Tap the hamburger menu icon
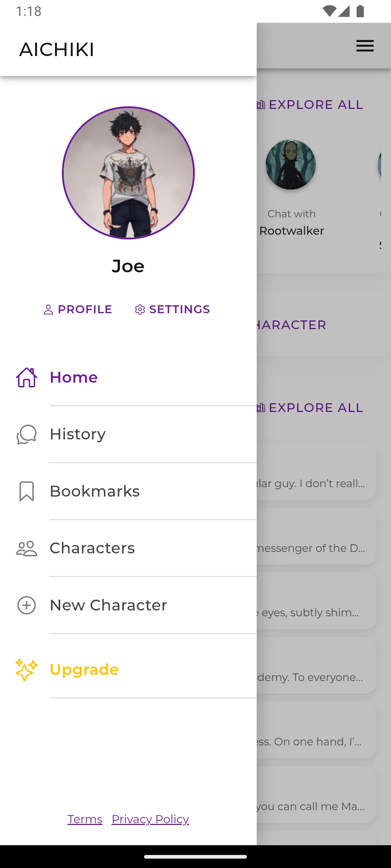The width and height of the screenshot is (391, 868). click(365, 46)
